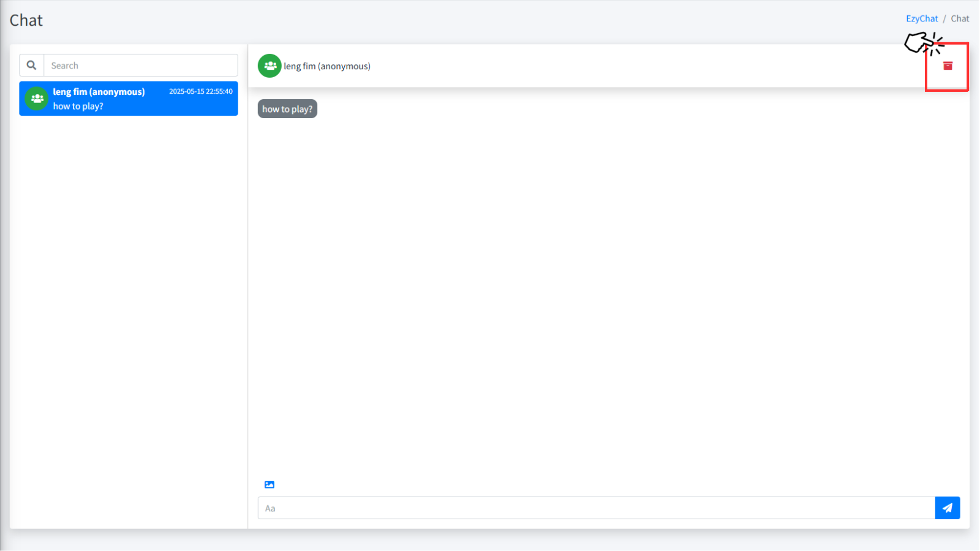
Task: Click the green group avatar in the conversation list
Action: point(37,99)
